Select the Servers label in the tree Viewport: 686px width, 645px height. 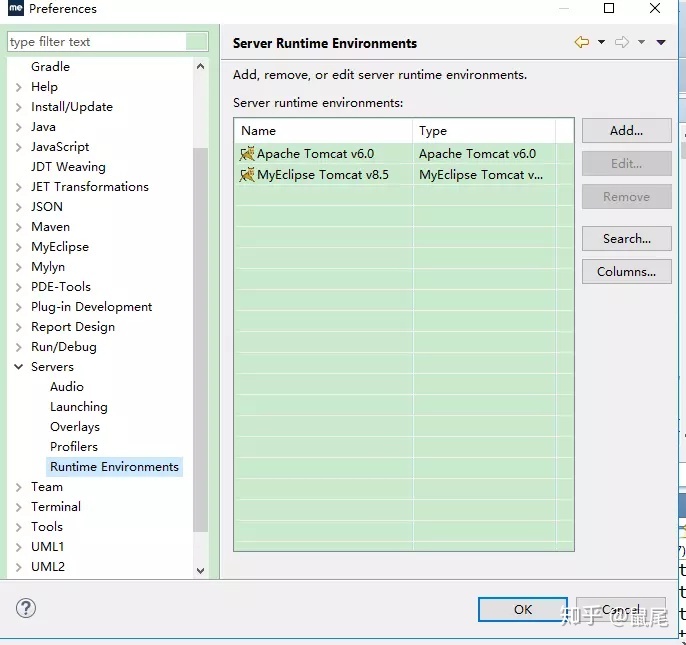pos(52,367)
